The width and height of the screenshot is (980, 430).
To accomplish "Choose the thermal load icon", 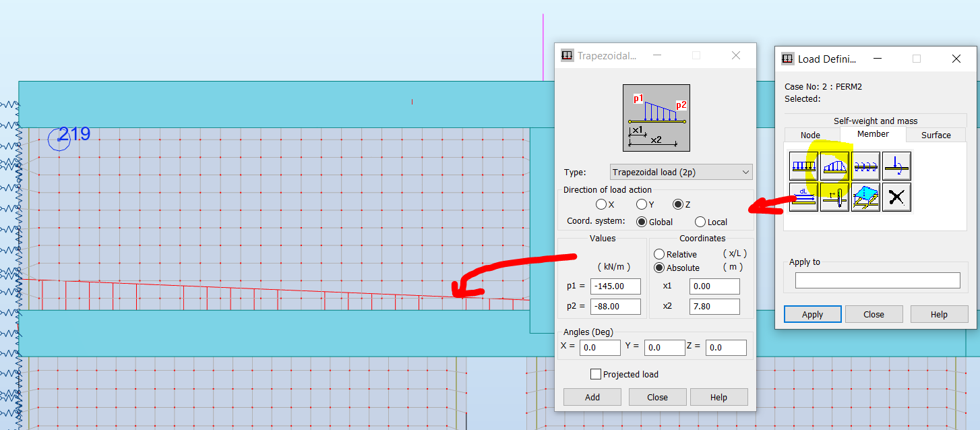I will (x=834, y=197).
